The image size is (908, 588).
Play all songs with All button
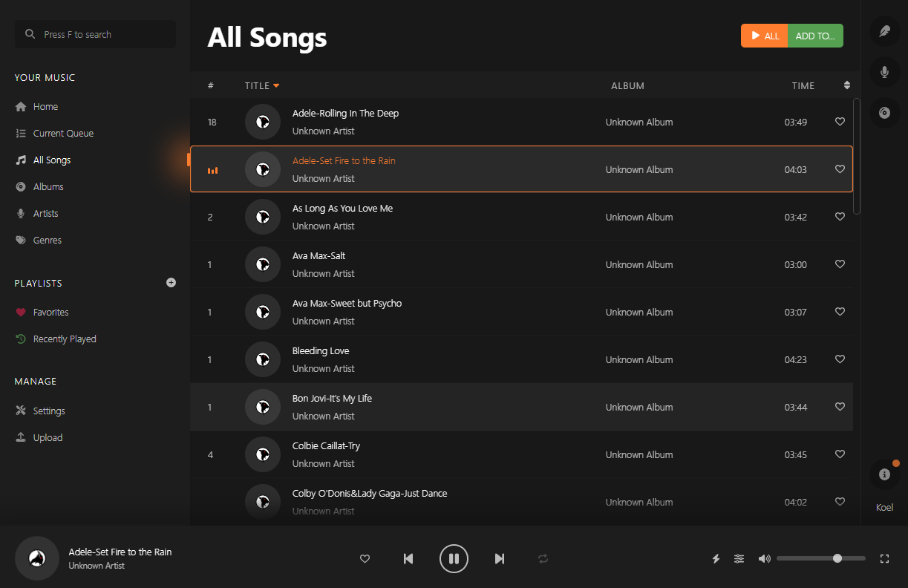(764, 36)
